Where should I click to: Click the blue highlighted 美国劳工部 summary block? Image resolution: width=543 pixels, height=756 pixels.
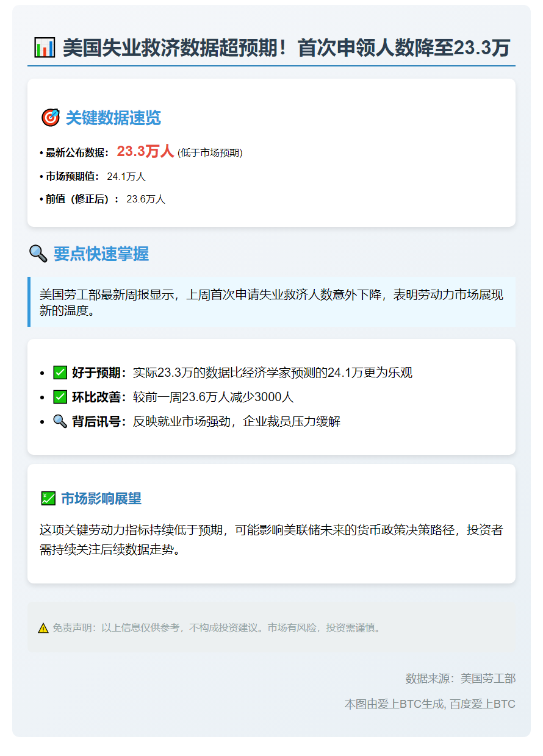point(271,302)
